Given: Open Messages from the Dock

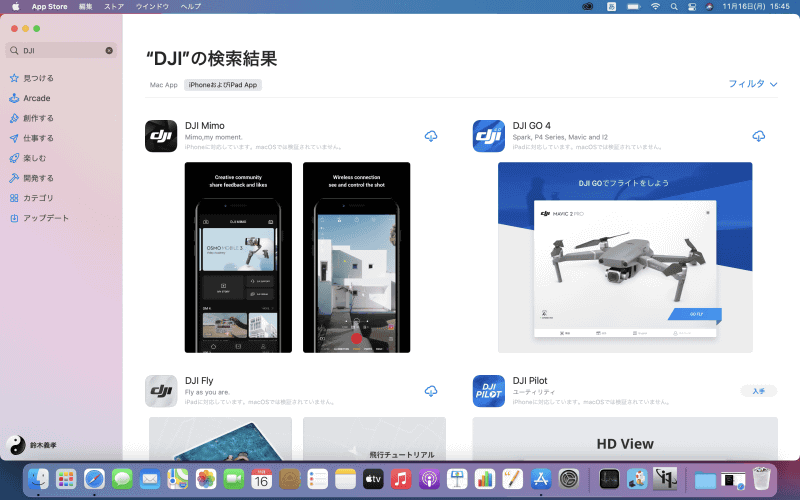Looking at the screenshot, I should click(x=122, y=479).
